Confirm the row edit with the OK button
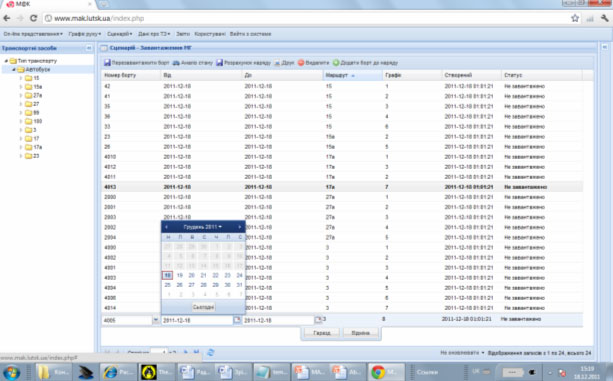613x381 pixels. pos(322,333)
